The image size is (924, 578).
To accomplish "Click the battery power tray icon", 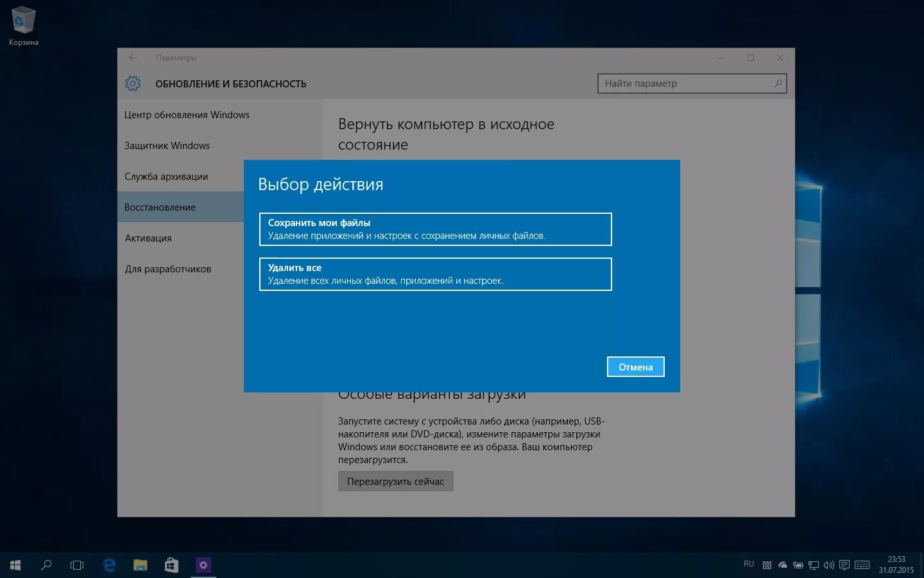I will 798,565.
